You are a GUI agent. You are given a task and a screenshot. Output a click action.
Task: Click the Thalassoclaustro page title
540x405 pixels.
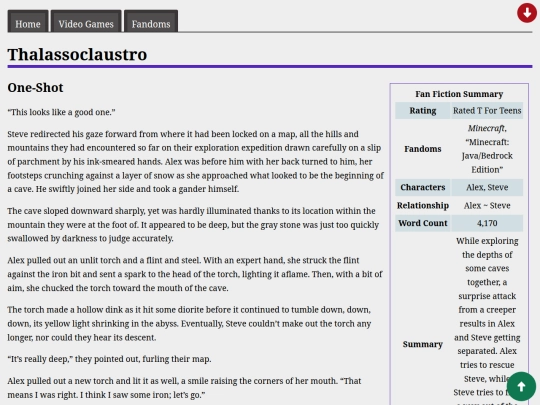click(77, 54)
